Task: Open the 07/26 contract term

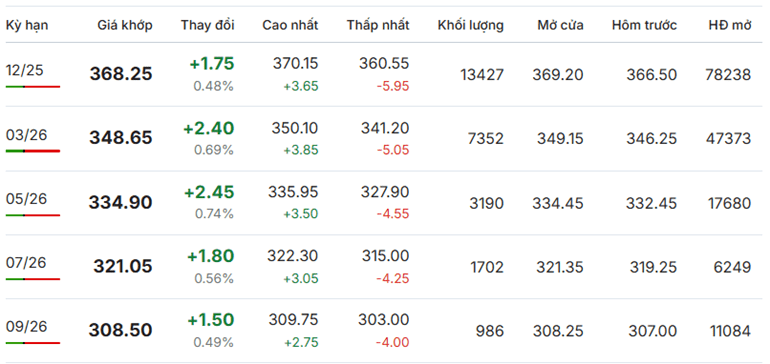Action: [26, 263]
